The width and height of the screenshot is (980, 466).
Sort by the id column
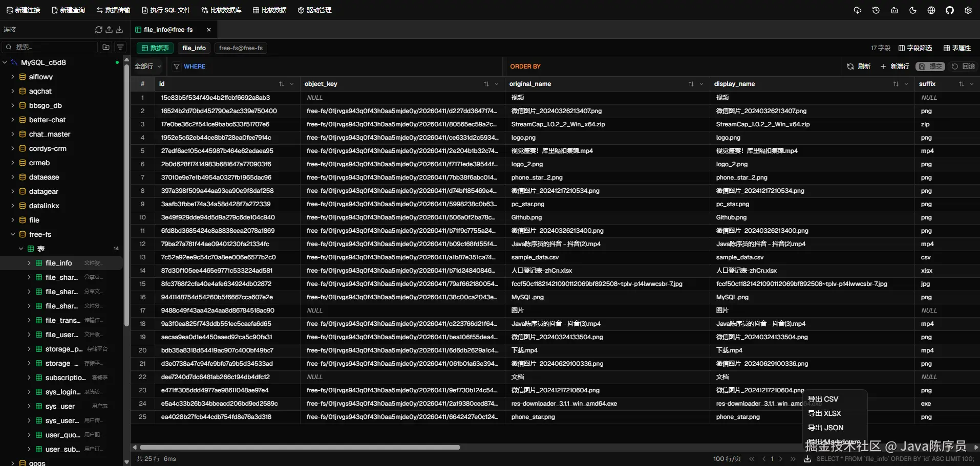[x=282, y=84]
